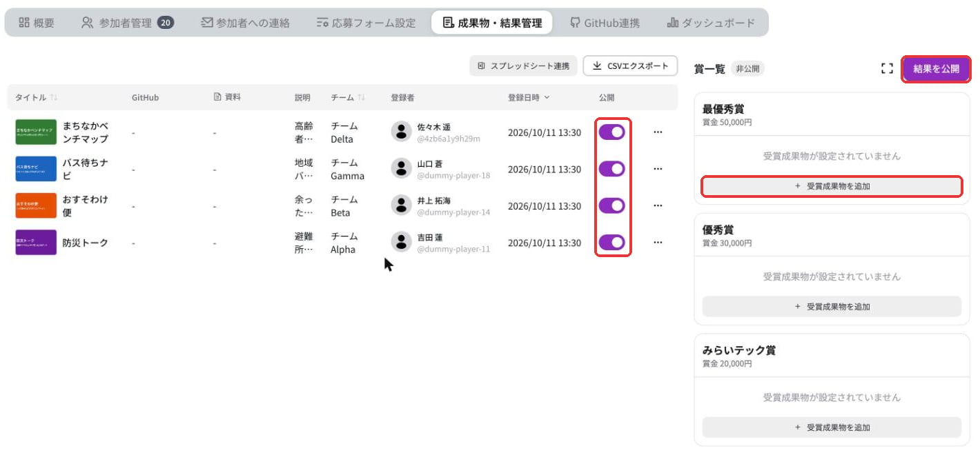Image resolution: width=980 pixels, height=455 pixels.
Task: Open 登録日時 sort dropdown chevron
Action: point(547,98)
